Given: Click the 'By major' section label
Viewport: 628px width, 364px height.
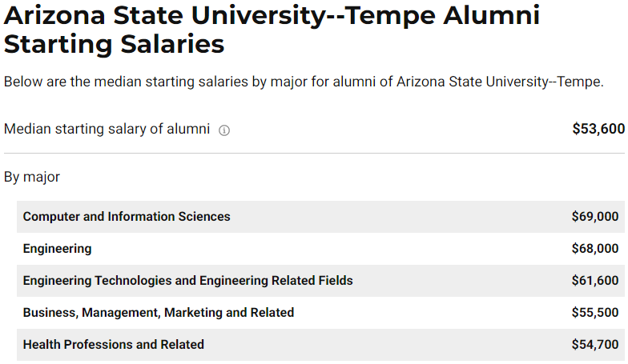Looking at the screenshot, I should point(32,178).
